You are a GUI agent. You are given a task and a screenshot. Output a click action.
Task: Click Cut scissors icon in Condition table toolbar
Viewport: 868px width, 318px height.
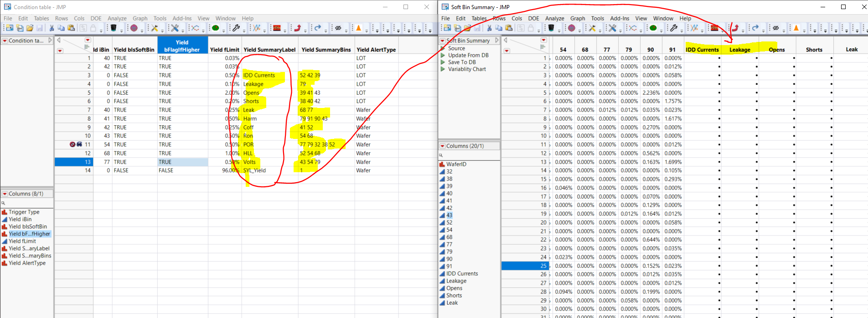coord(52,28)
